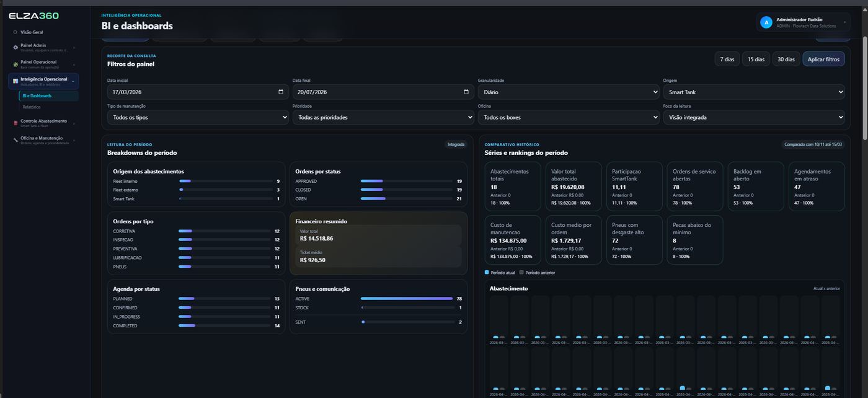Screen dimensions: 868x398
Task: Open Visão Geral circle icon
Action: (x=15, y=32)
